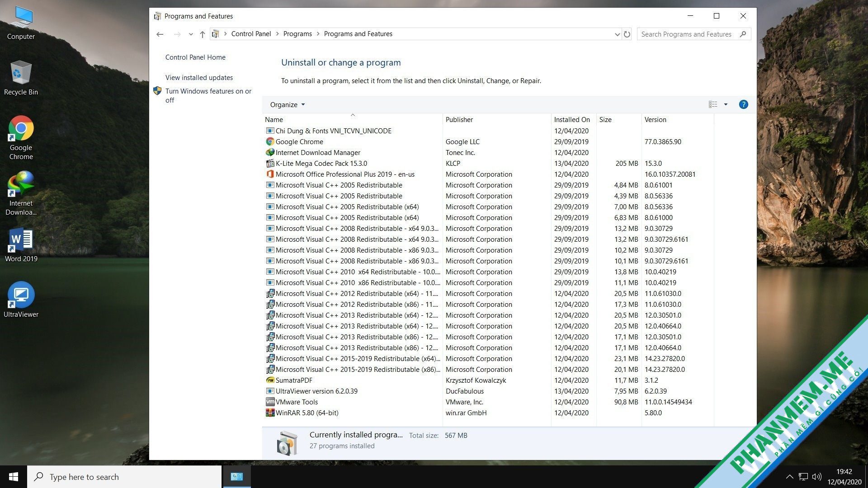
Task: Sort by the Installed On column
Action: pyautogui.click(x=574, y=119)
